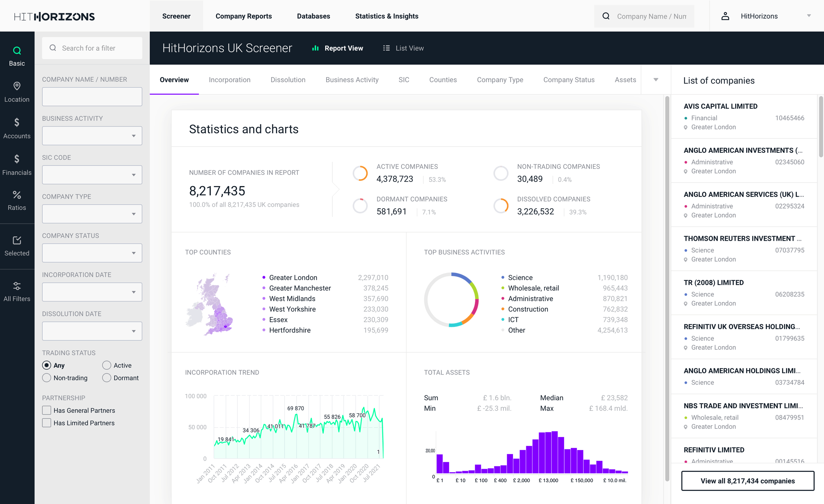
Task: Open the Accounts dollar icon in sidebar
Action: tap(17, 123)
